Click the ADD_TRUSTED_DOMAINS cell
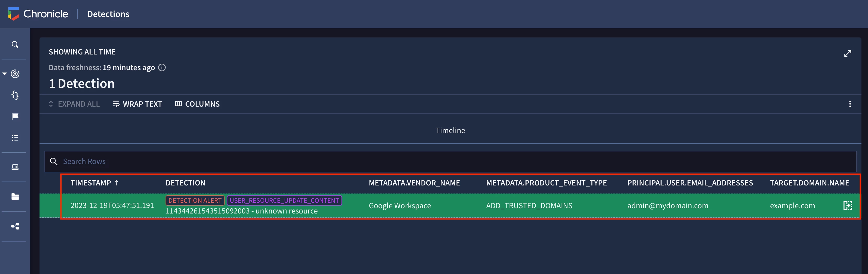 (529, 205)
